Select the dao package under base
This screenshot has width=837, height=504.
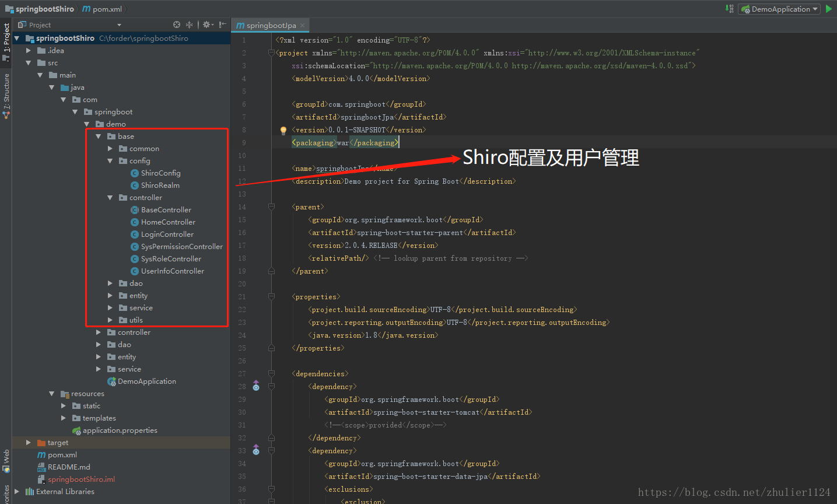(136, 283)
